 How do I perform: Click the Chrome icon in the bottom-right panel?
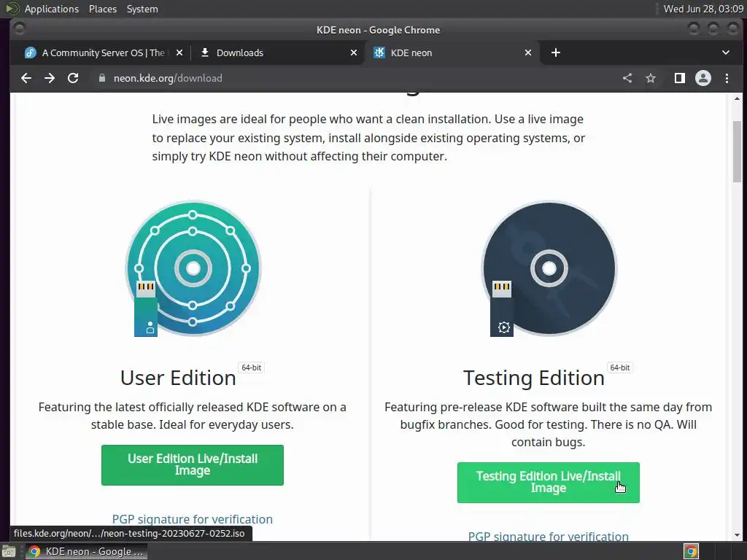coord(691,552)
